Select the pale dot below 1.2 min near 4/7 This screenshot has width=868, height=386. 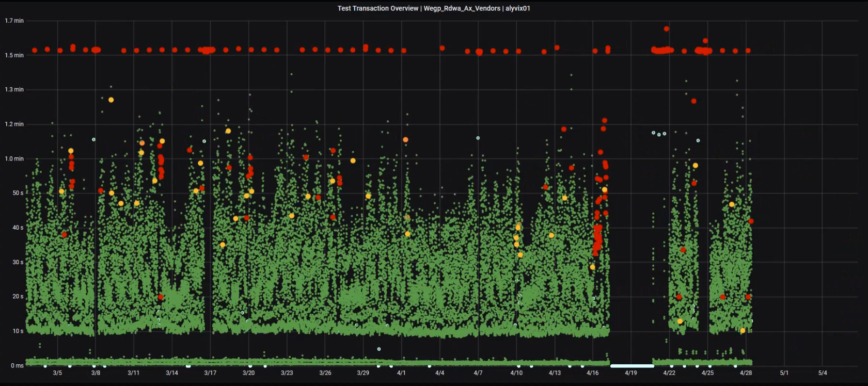(x=478, y=138)
